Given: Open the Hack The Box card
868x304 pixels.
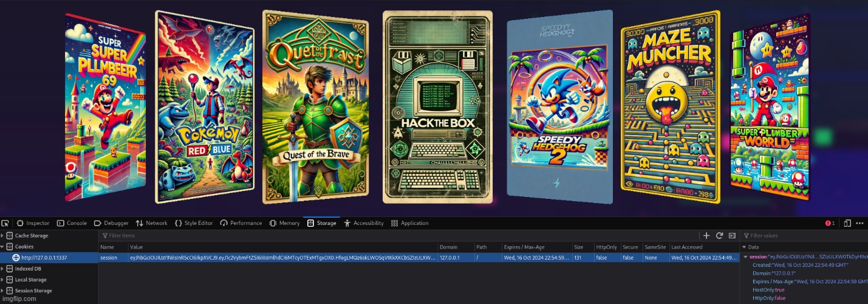Looking at the screenshot, I should [x=437, y=107].
